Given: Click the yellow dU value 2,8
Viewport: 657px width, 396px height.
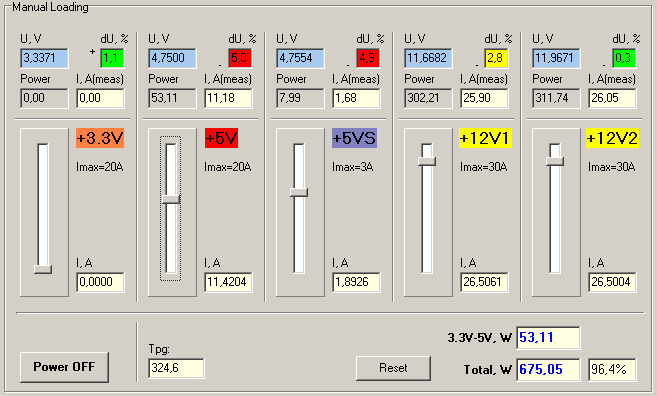Looking at the screenshot, I should click(496, 58).
